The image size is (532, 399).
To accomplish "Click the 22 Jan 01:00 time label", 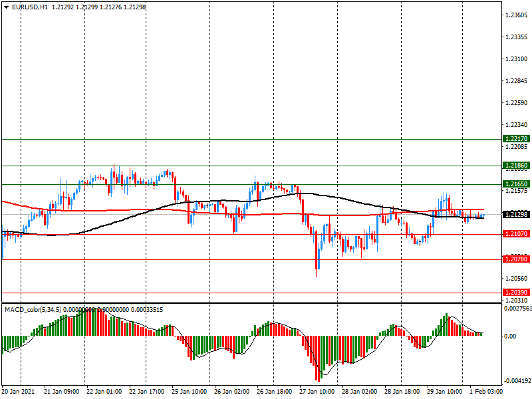I will click(x=103, y=392).
